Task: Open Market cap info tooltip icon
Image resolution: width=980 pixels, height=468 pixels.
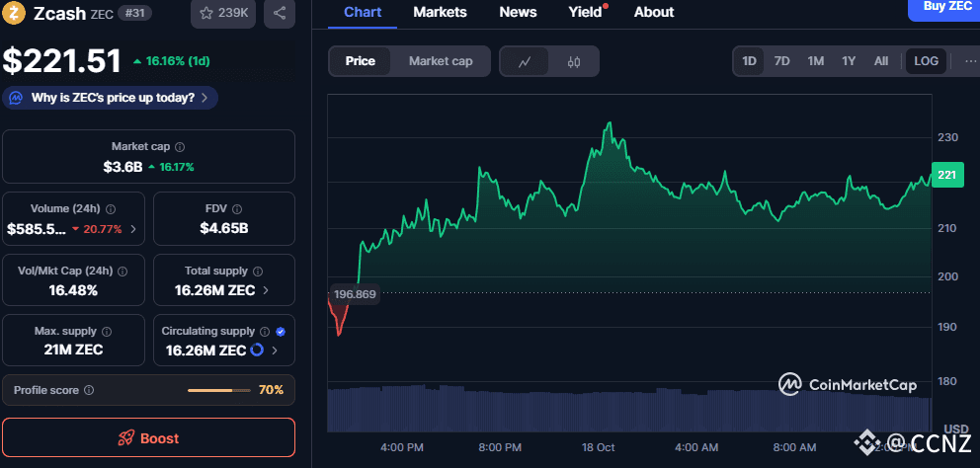Action: 179,146
